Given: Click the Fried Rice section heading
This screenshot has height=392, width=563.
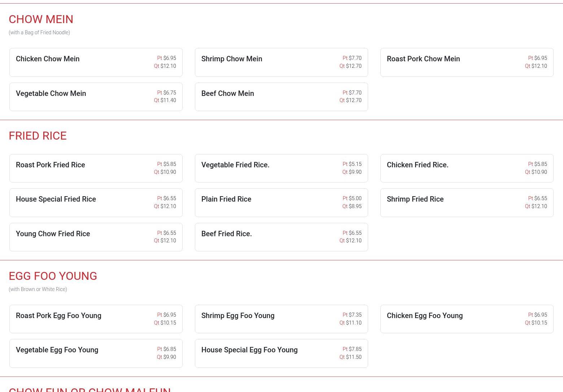Looking at the screenshot, I should point(38,136).
